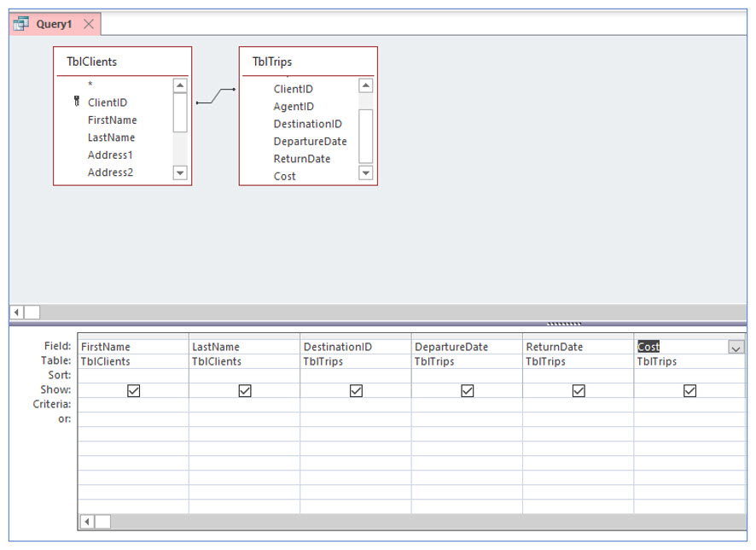Click upper pane horizontal scrollbar thumb

32,312
